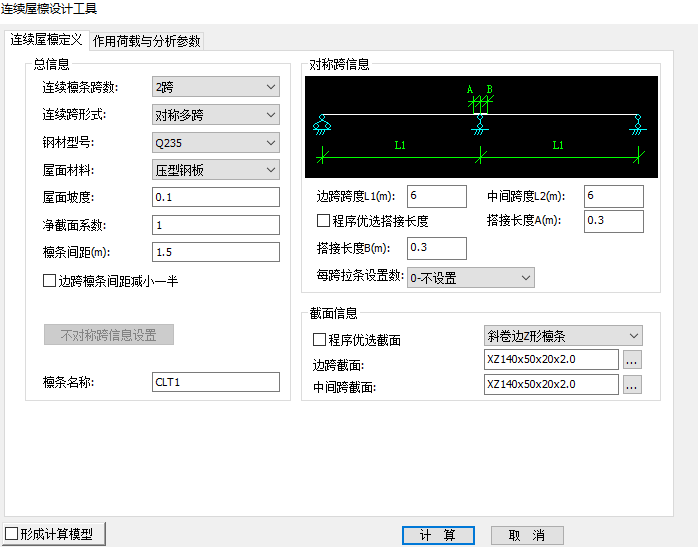Click the symmetric span diagram preview

tap(481, 127)
